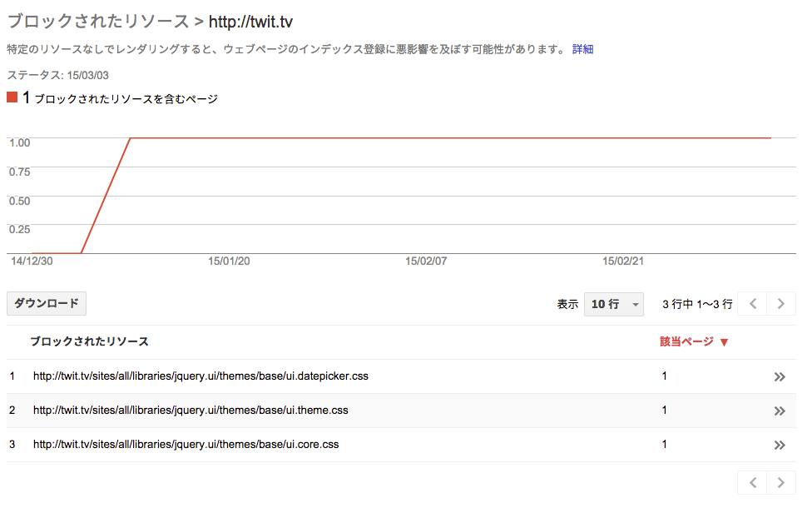
Task: Click the ブロックされたリソース column header
Action: click(x=89, y=341)
